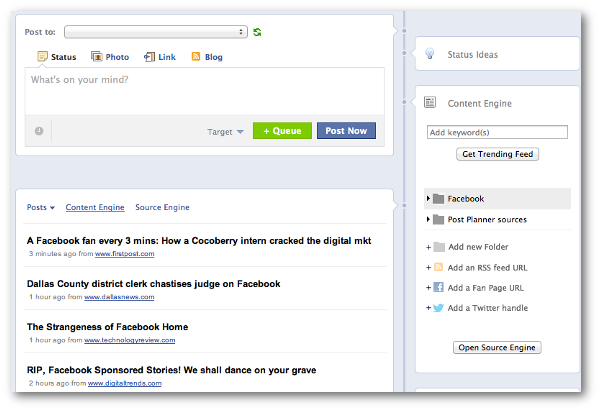This screenshot has width=600, height=411.
Task: Click the Add keyword(s) input field
Action: pyautogui.click(x=497, y=132)
